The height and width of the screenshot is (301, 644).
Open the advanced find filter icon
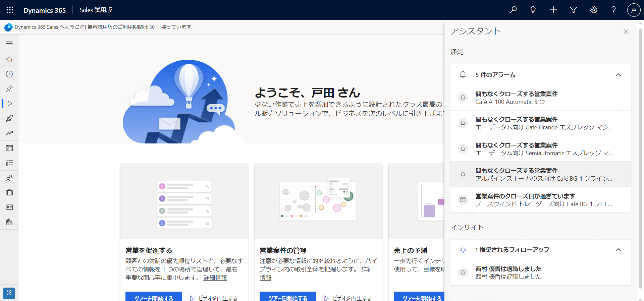574,10
